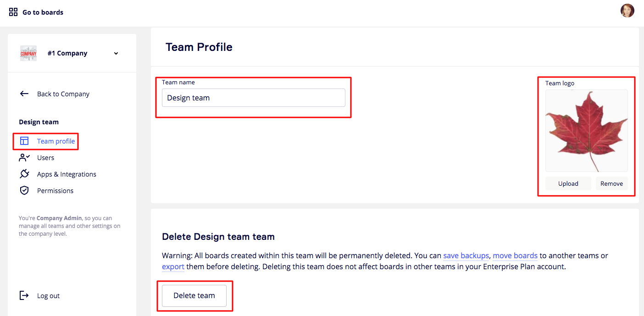Open the Users menu item

[x=45, y=158]
